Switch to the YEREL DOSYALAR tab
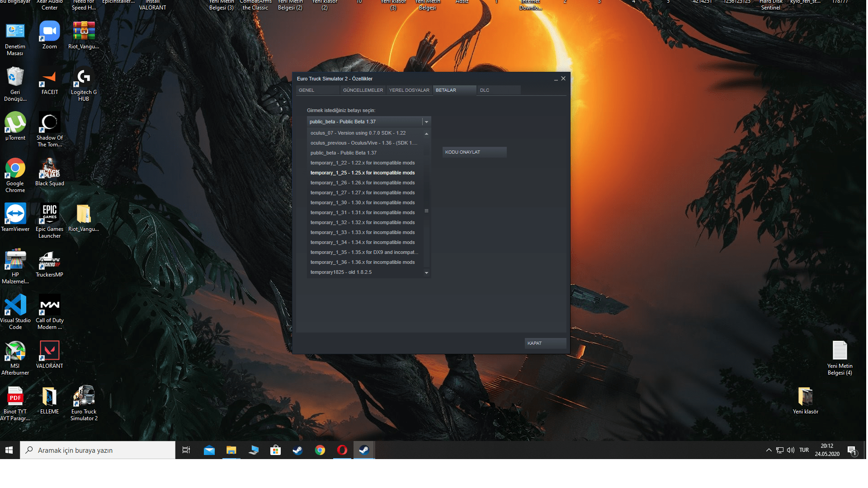868x488 pixels. tap(409, 90)
